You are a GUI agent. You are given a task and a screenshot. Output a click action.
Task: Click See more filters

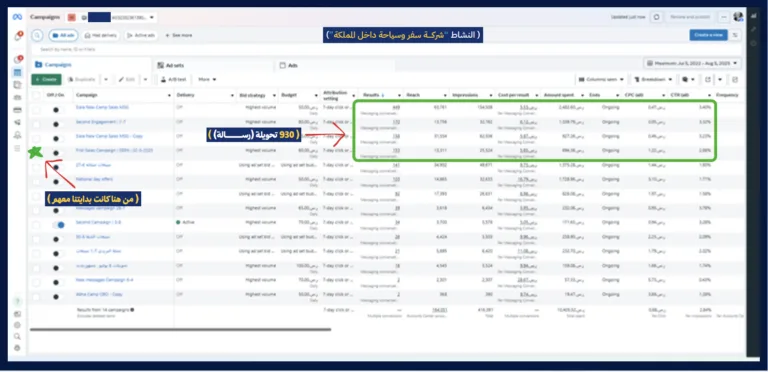[x=179, y=35]
